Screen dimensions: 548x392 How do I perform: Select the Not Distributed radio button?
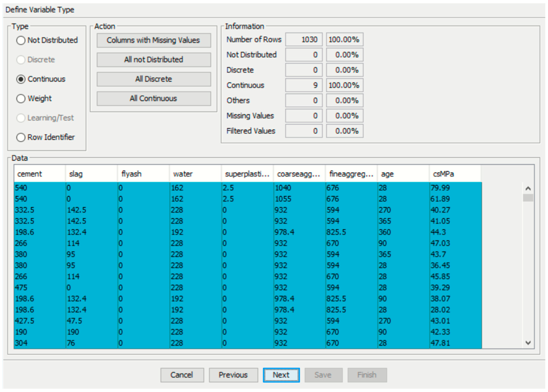(x=21, y=40)
